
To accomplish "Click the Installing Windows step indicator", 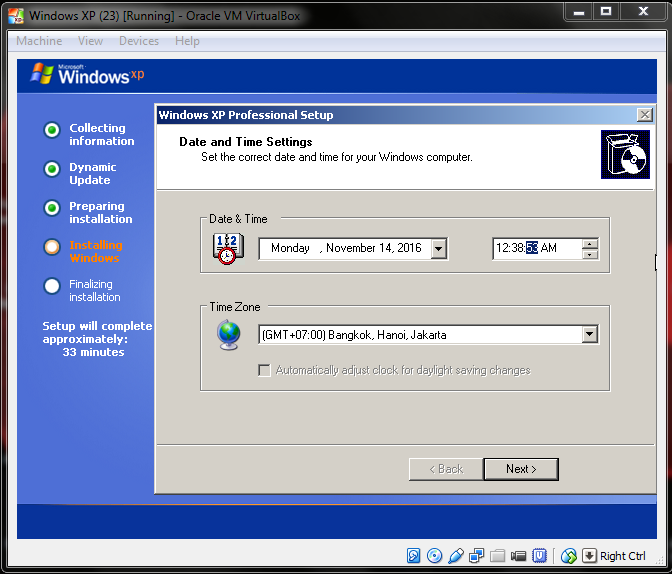I will [x=52, y=247].
